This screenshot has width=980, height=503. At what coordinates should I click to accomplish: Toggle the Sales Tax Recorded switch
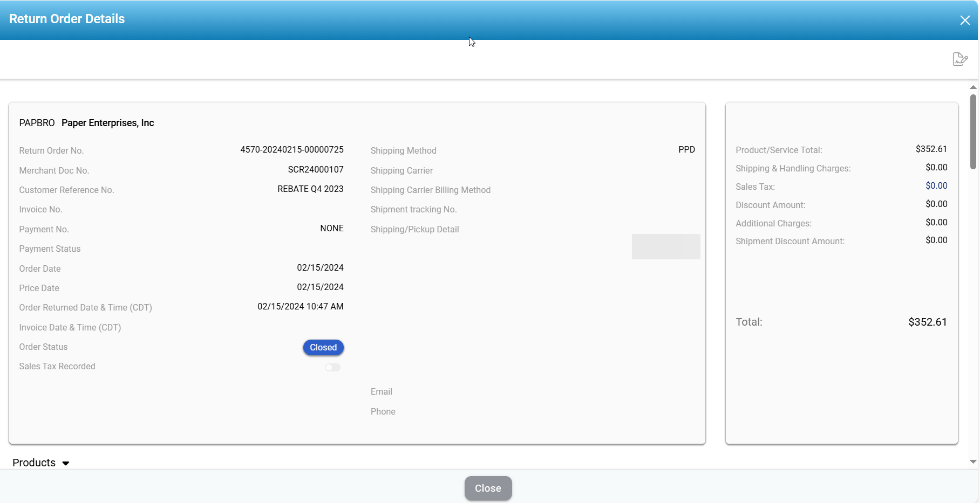click(332, 367)
